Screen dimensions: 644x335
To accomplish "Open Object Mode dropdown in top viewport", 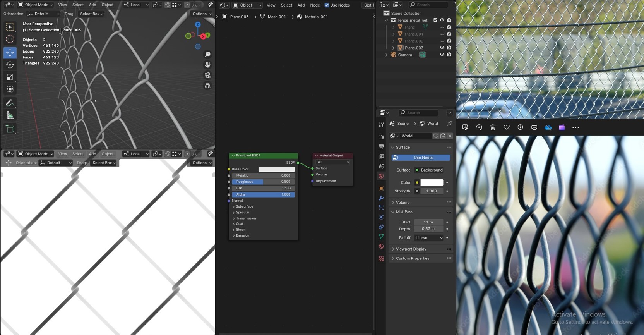I will pyautogui.click(x=36, y=5).
